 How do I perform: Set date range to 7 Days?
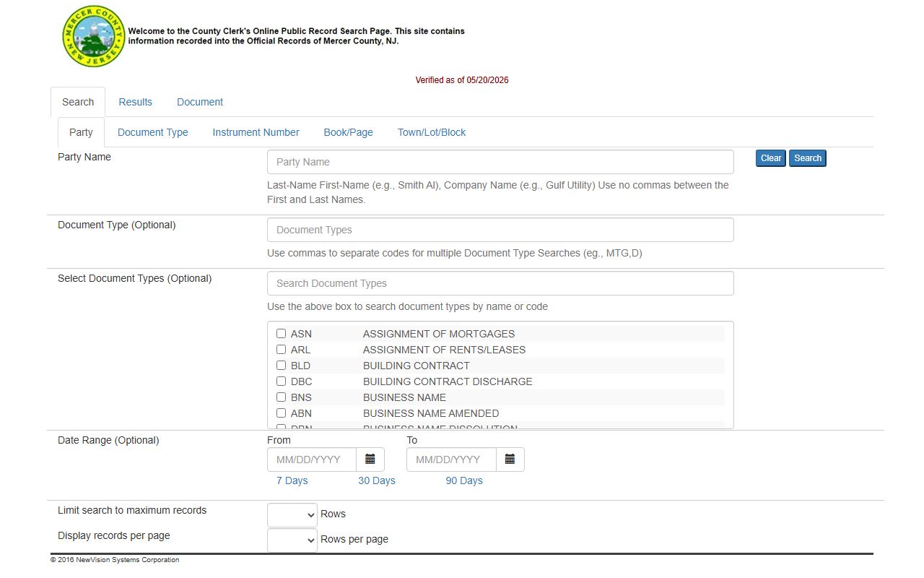pyautogui.click(x=292, y=480)
